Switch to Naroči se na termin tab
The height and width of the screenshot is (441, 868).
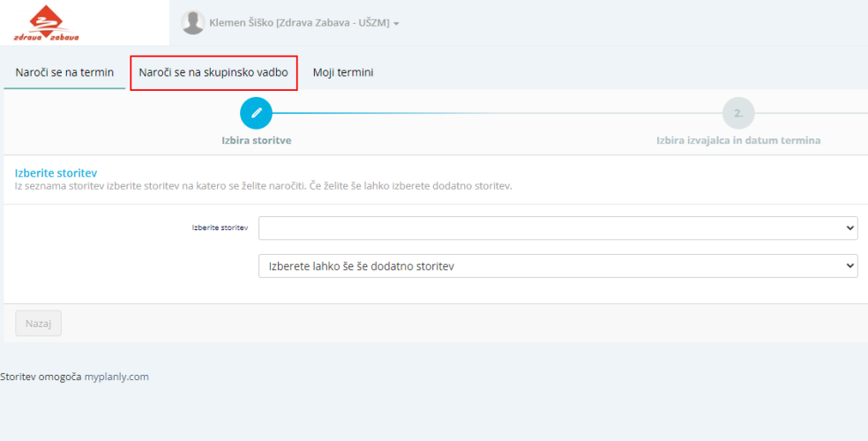coord(64,72)
